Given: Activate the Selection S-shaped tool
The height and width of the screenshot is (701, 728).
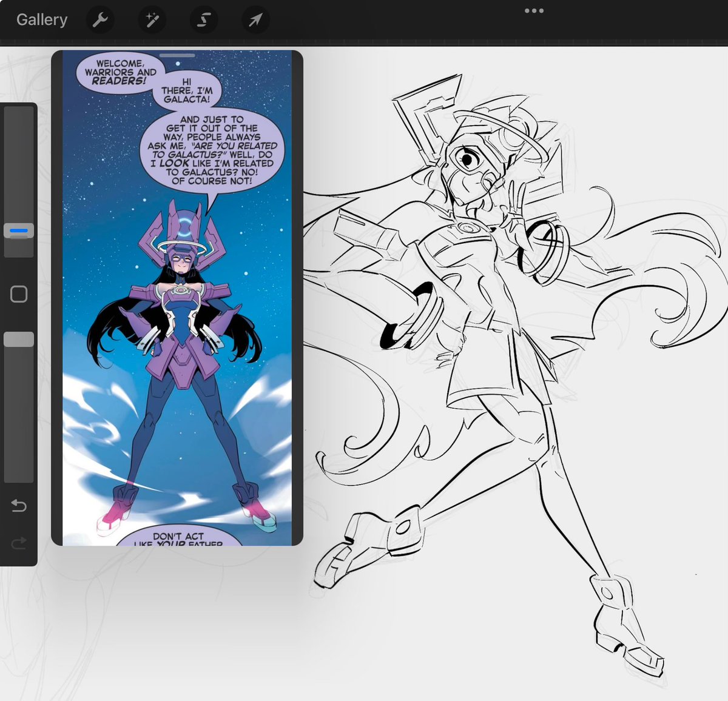Looking at the screenshot, I should (204, 20).
